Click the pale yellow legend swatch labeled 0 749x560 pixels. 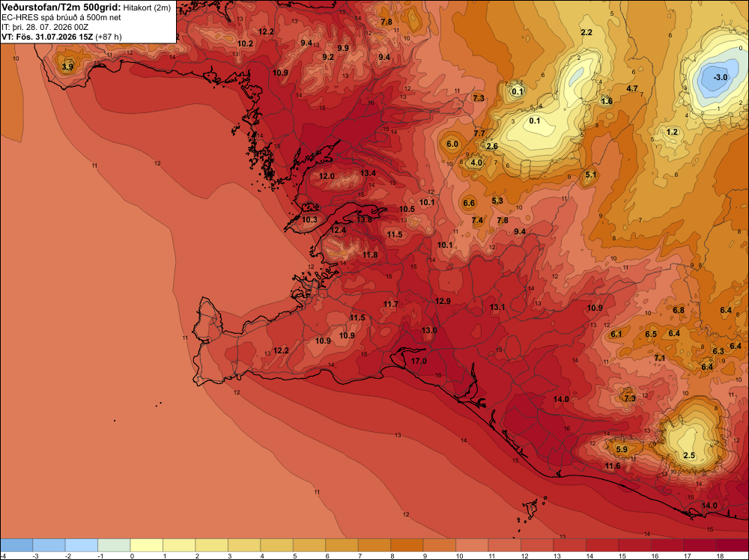[x=146, y=545]
